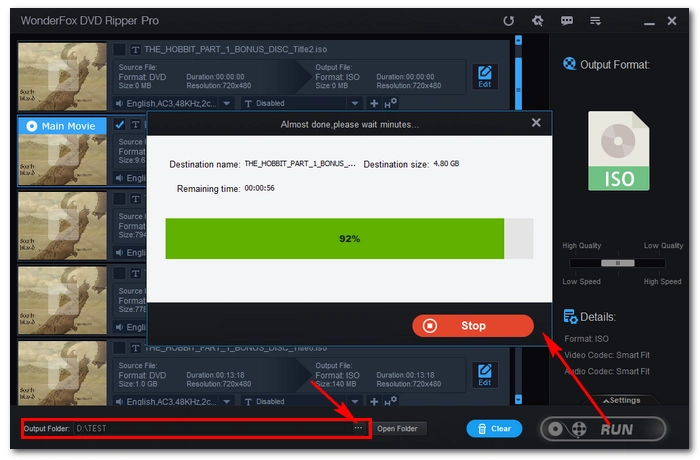Click thumbnail of Title2.iso row
Image resolution: width=700 pixels, height=460 pixels.
(62, 76)
